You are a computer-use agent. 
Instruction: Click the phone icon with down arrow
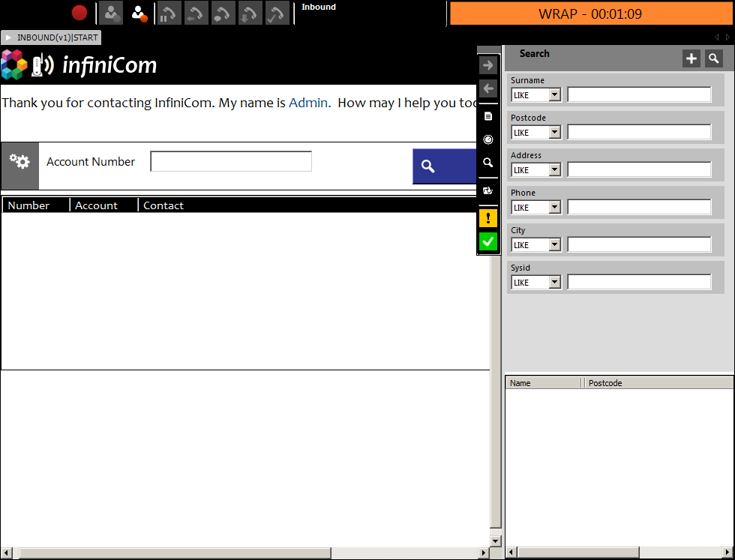pos(250,13)
